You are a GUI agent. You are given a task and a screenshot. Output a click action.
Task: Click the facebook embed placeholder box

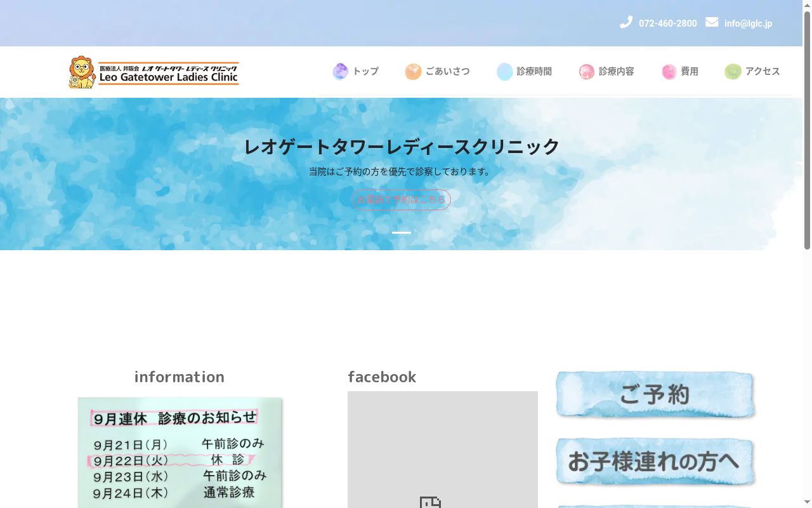click(443, 450)
